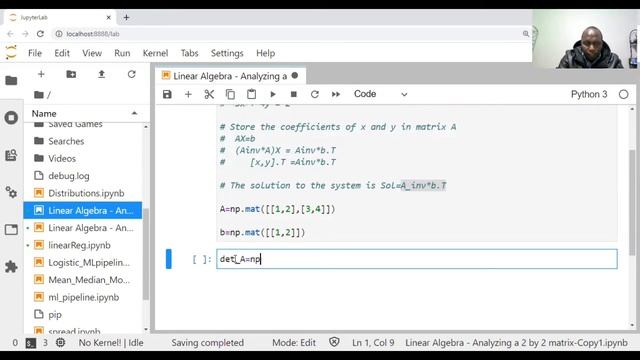This screenshot has width=640, height=360.
Task: Run the selected cell
Action: [x=273, y=94]
